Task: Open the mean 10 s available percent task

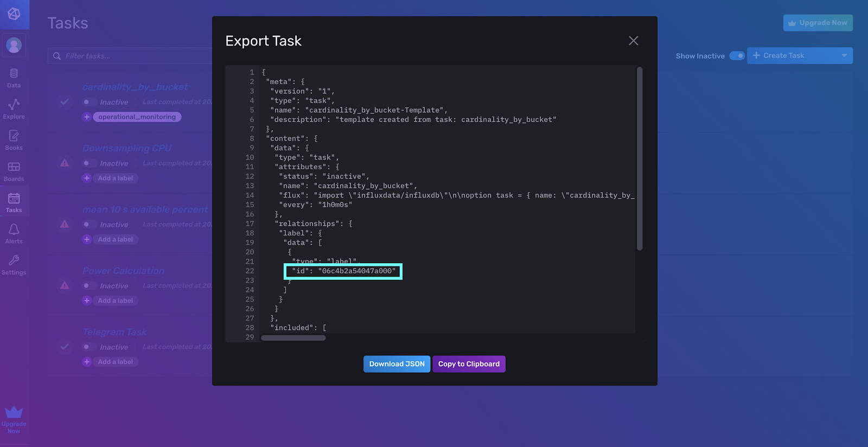Action: (145, 209)
